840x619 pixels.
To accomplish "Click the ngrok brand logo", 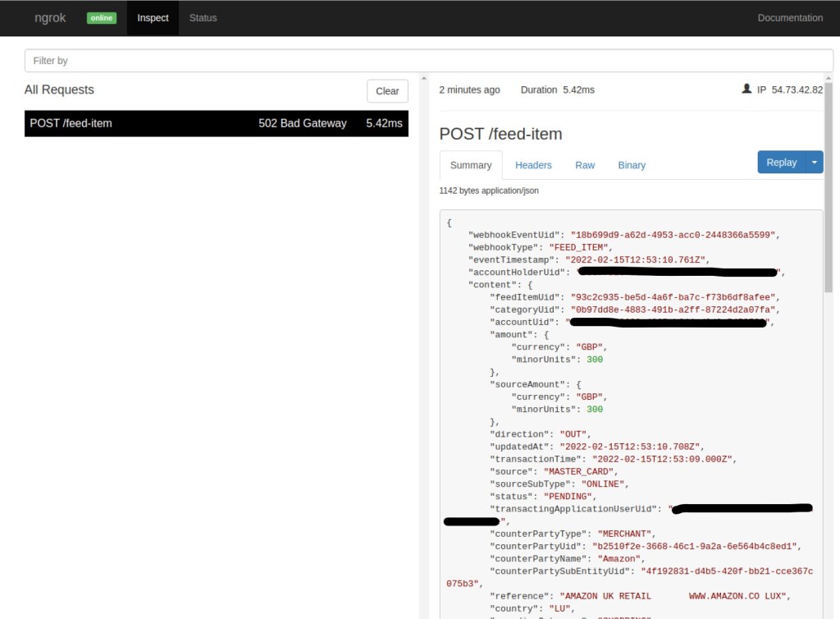I will (50, 18).
